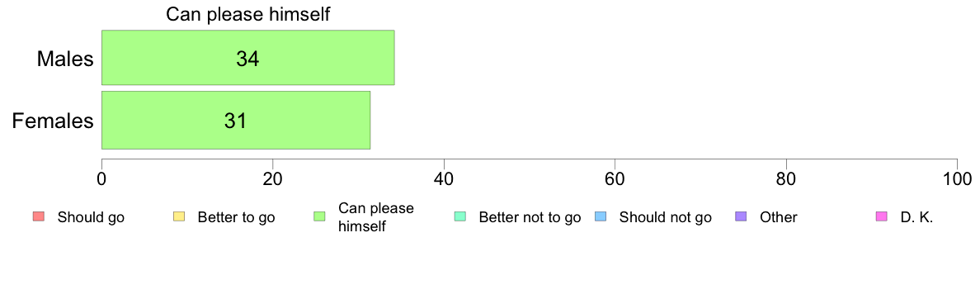
Task: Click the Should go legend text
Action: pyautogui.click(x=91, y=218)
